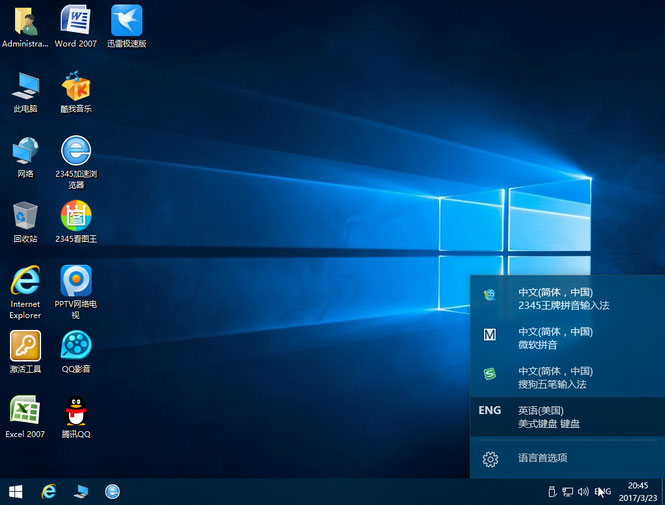The image size is (665, 505).
Task: Open Internet Explorer in taskbar
Action: 49,492
